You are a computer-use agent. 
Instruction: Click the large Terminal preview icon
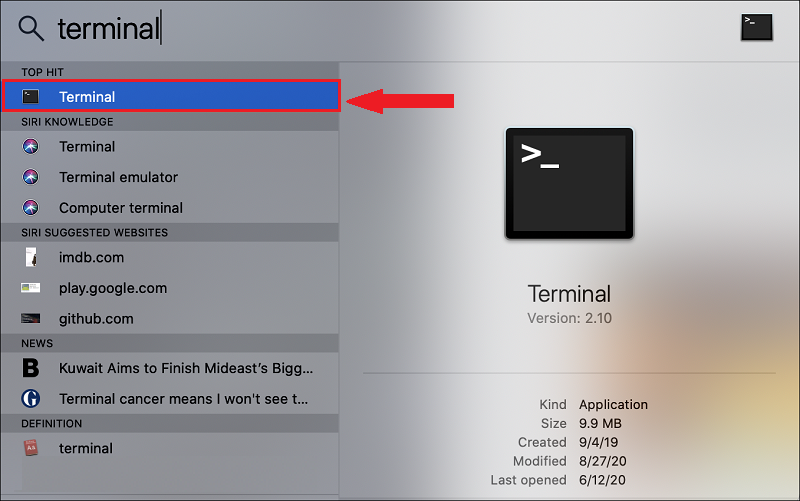(568, 182)
